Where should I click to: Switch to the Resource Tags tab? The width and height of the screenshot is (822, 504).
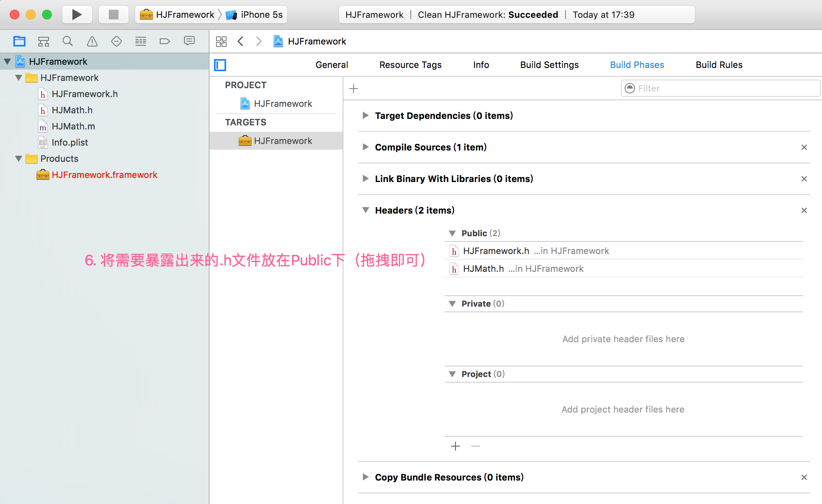[x=410, y=65]
